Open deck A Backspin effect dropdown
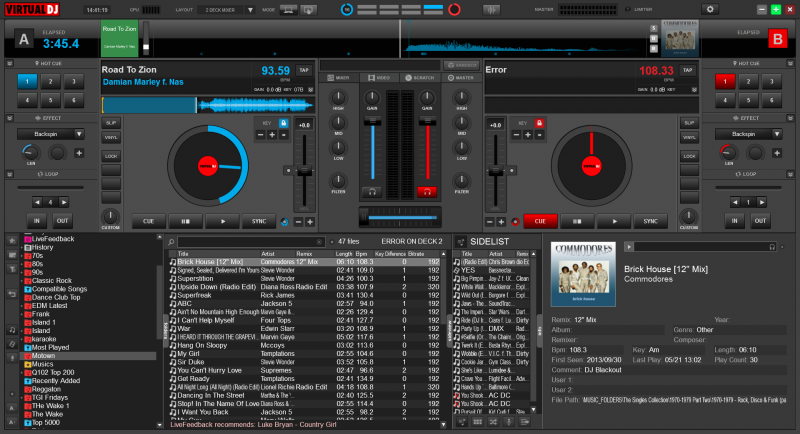Screen dimensions: 800x434 (79, 134)
